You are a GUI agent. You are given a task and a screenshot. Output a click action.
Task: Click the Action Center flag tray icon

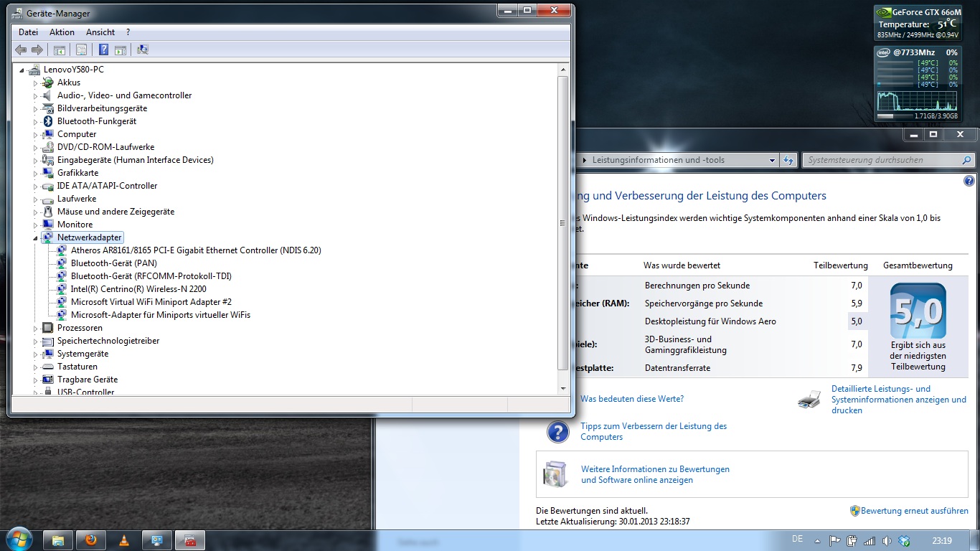[834, 540]
